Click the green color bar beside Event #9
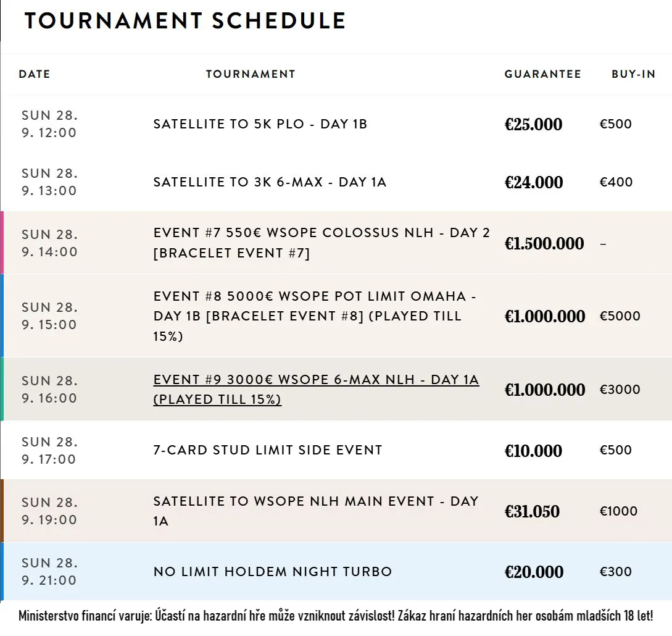 [x=2, y=389]
